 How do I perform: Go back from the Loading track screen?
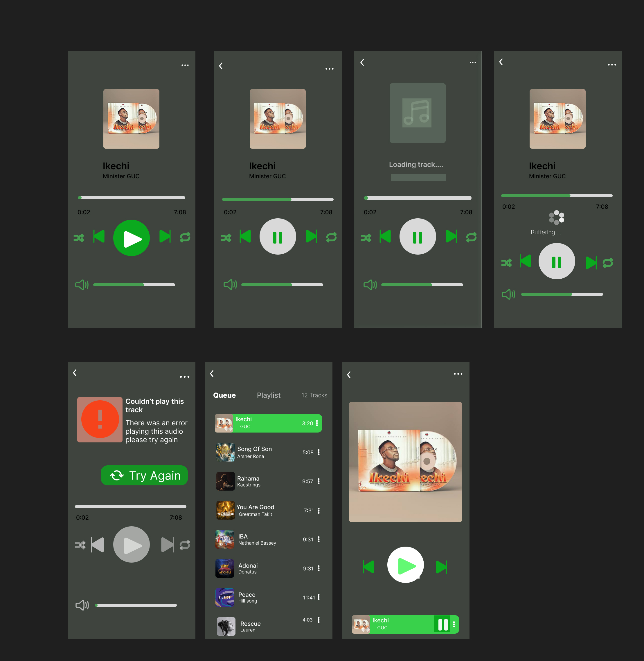click(362, 62)
